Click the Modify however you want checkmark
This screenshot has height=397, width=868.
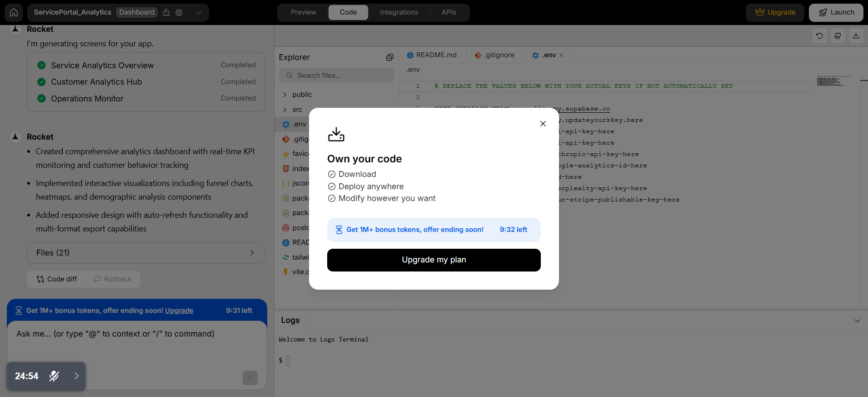click(332, 198)
